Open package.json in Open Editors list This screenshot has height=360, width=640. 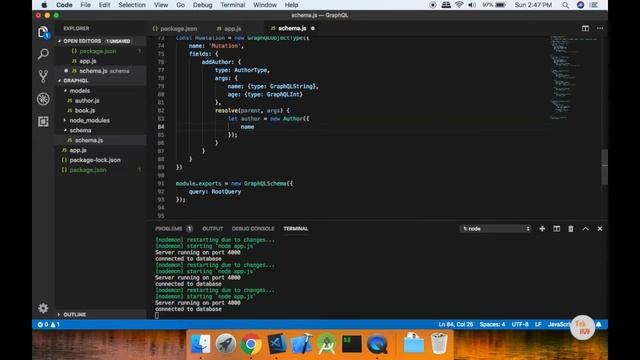click(x=98, y=51)
